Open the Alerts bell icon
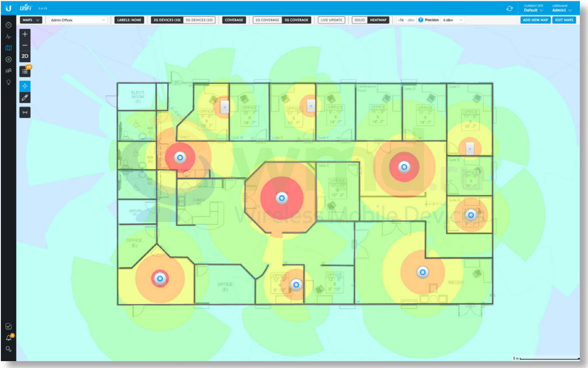The width and height of the screenshot is (588, 368). point(8,337)
